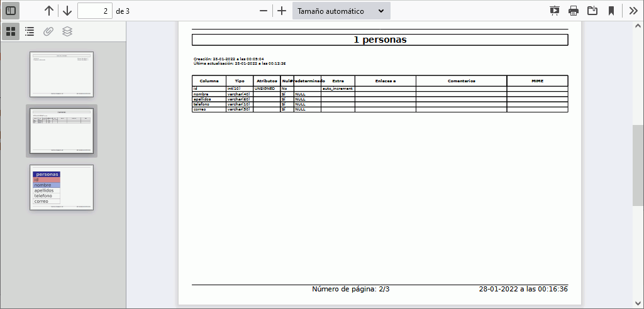Click the 'Extra' table header

(338, 81)
